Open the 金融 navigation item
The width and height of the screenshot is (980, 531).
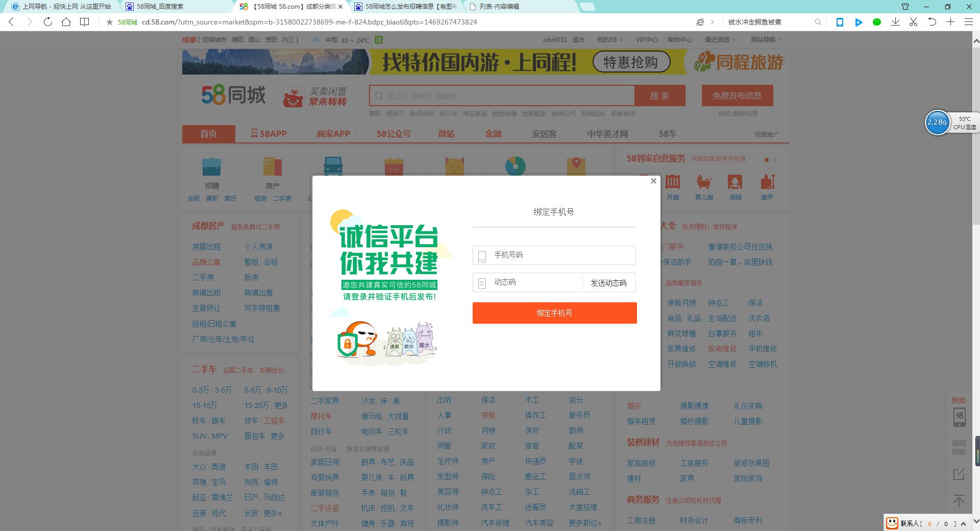pos(493,134)
